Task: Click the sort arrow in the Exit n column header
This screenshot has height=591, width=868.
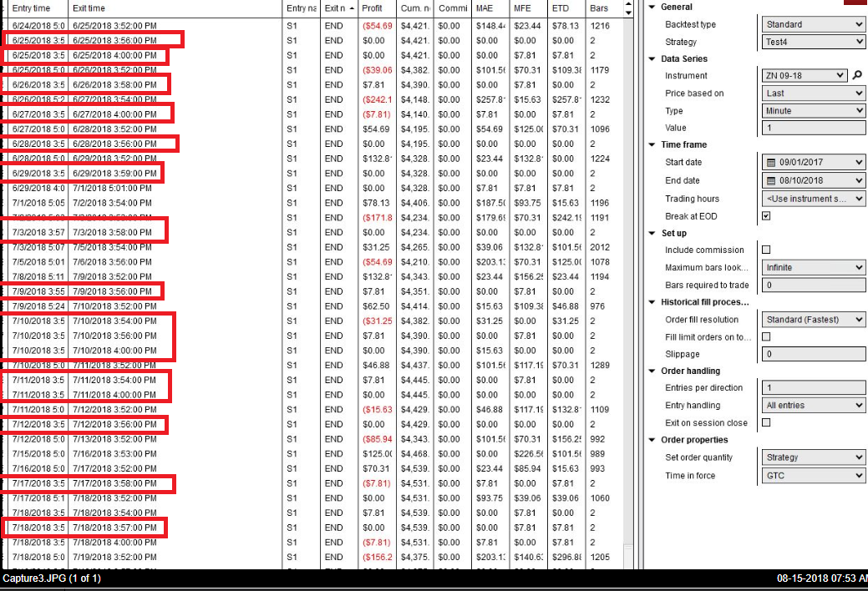Action: (352, 8)
